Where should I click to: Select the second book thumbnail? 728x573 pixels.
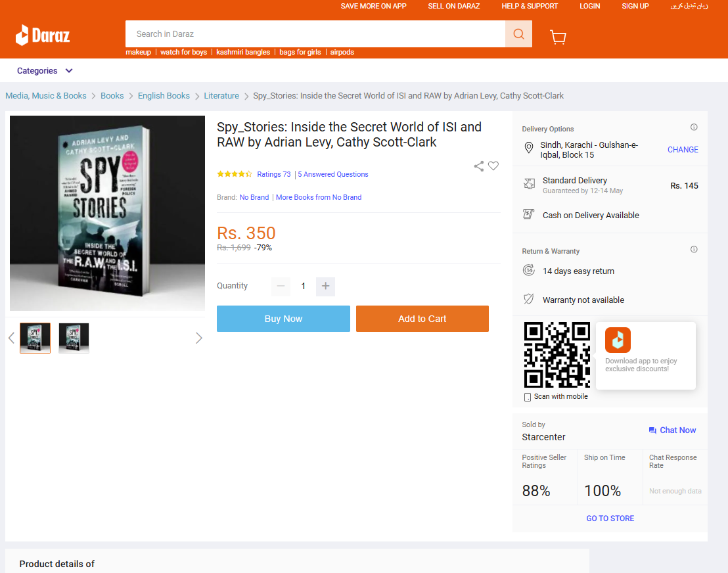point(74,338)
